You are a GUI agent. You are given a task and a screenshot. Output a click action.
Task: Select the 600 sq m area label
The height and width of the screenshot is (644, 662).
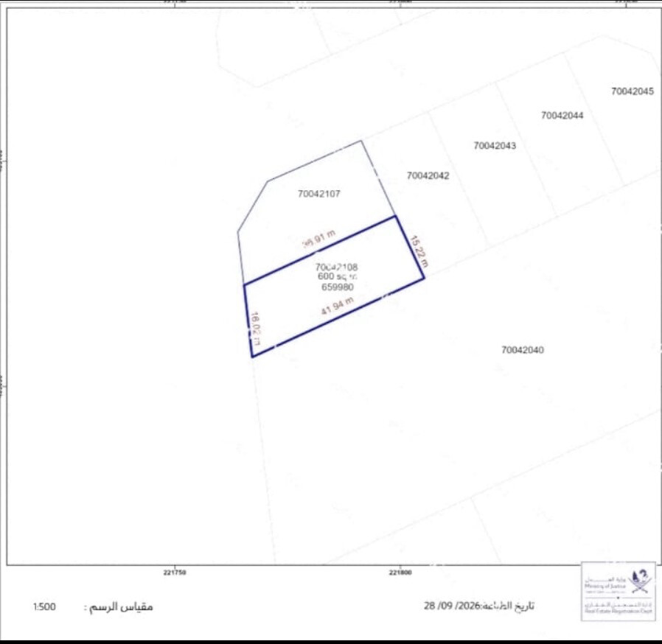[338, 276]
